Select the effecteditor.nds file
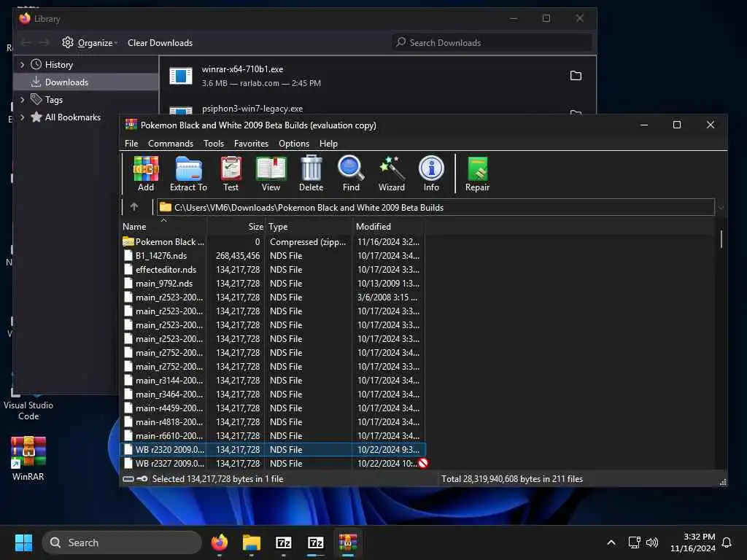 tap(273, 270)
